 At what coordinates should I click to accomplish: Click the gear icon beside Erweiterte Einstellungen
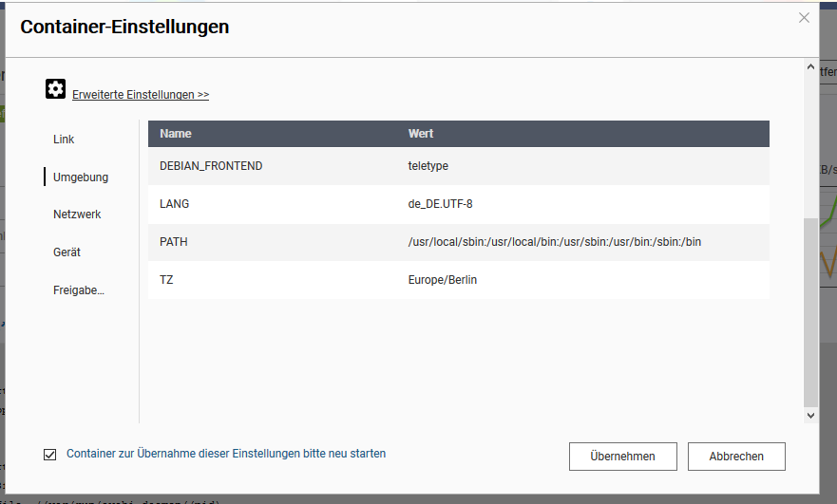pyautogui.click(x=55, y=89)
